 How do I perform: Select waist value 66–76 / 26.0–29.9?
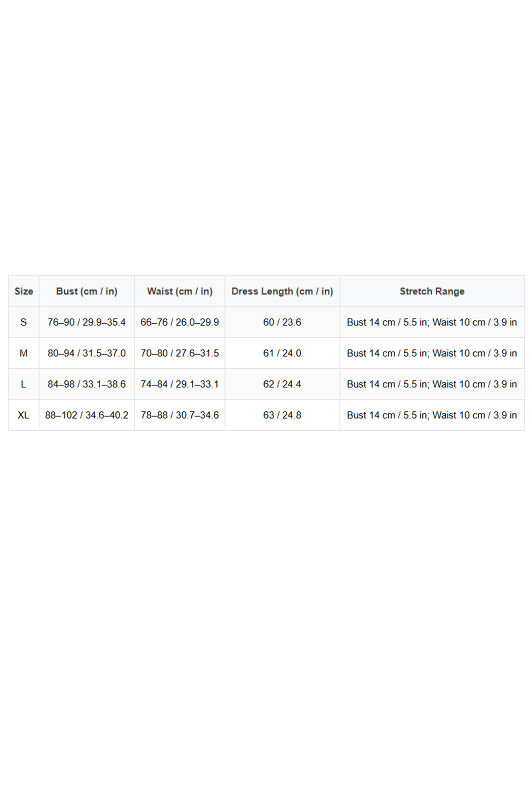pos(179,322)
